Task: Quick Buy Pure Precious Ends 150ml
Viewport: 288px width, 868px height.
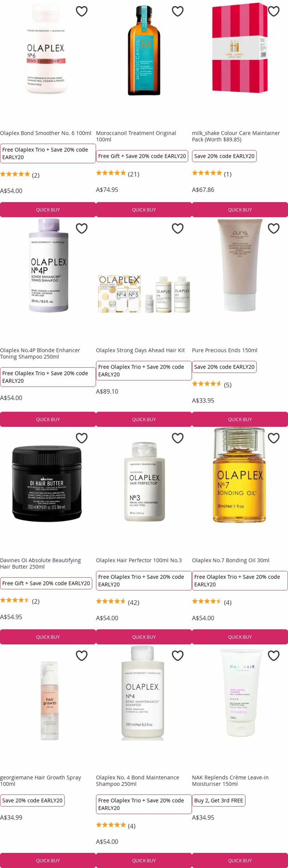Action: (240, 420)
